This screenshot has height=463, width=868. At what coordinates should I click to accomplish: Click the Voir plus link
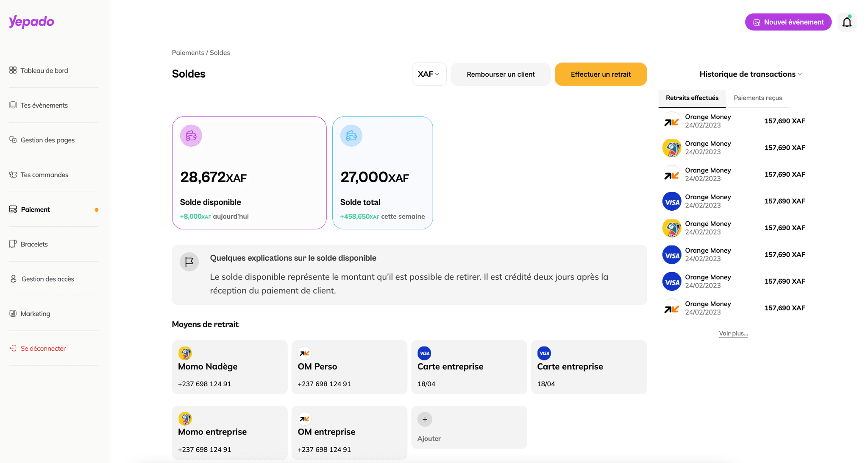[733, 333]
